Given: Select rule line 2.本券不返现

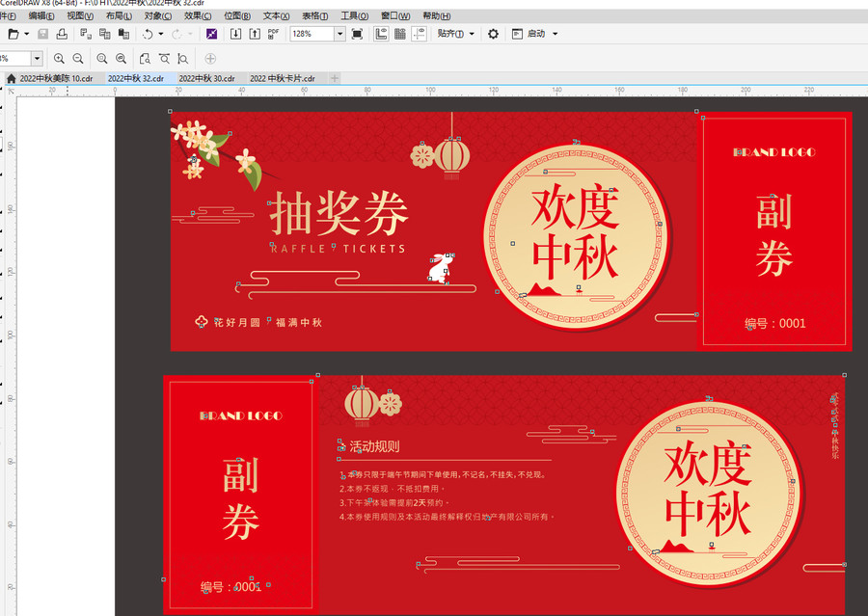Looking at the screenshot, I should coord(392,489).
